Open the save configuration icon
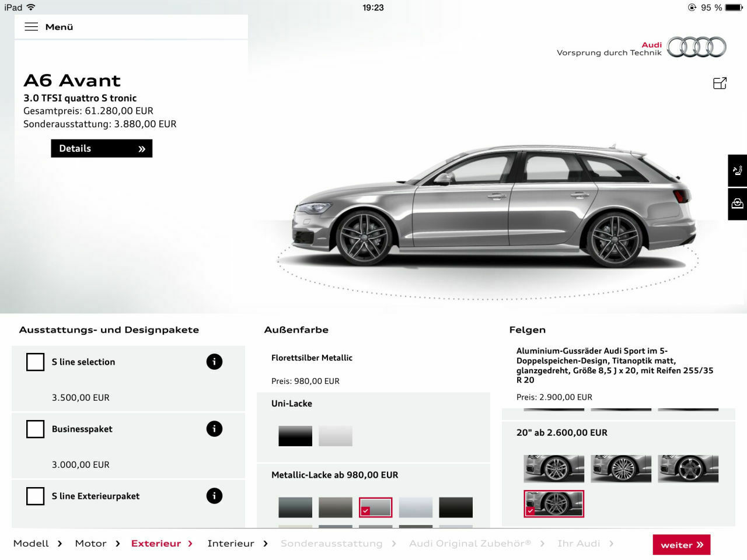The width and height of the screenshot is (747, 560). (x=736, y=203)
